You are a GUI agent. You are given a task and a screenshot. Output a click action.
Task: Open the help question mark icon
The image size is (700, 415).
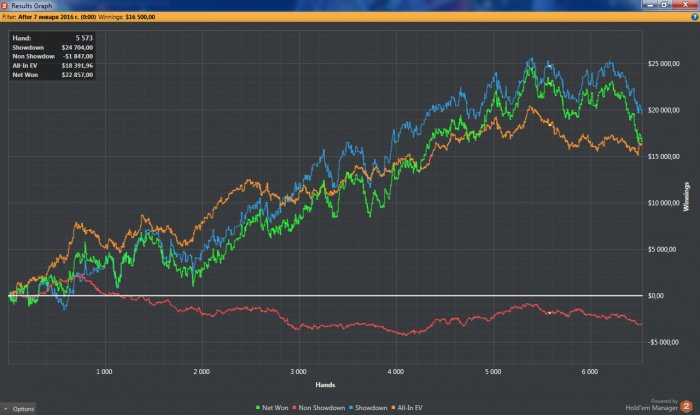tap(695, 17)
